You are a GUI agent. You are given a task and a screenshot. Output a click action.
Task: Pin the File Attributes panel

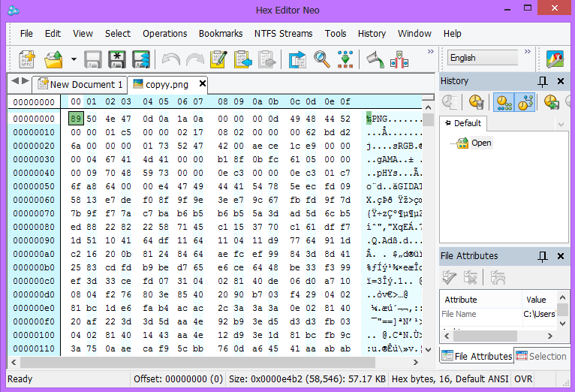tap(543, 256)
